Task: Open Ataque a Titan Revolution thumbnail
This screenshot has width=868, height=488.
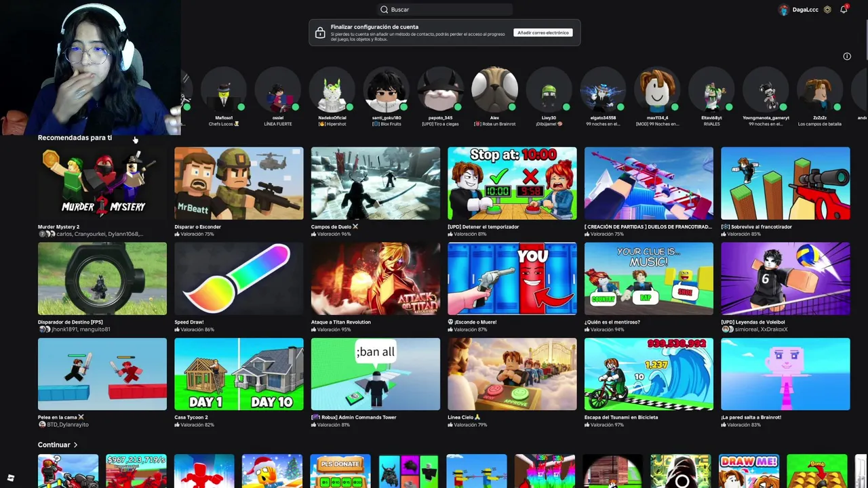Action: (x=376, y=279)
